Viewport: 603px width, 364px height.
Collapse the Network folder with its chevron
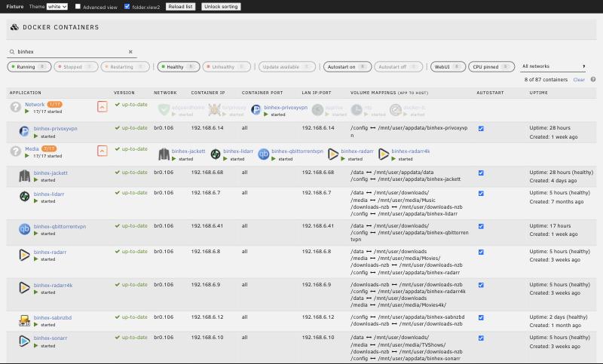pos(103,106)
